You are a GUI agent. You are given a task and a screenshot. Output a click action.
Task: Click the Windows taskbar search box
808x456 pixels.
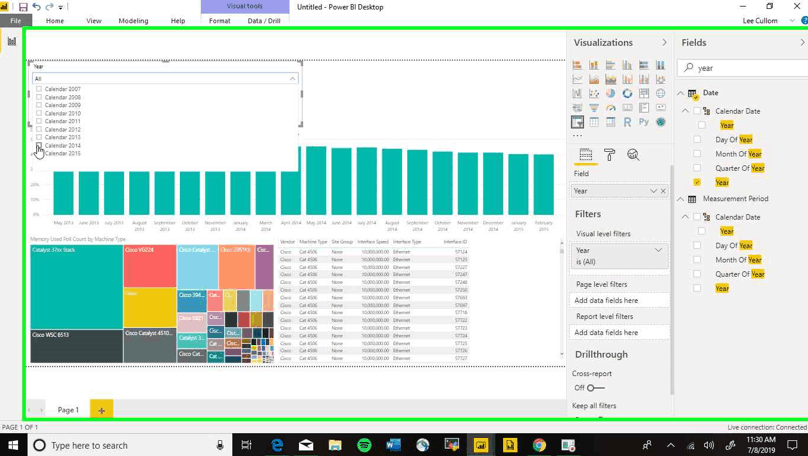[x=128, y=446]
